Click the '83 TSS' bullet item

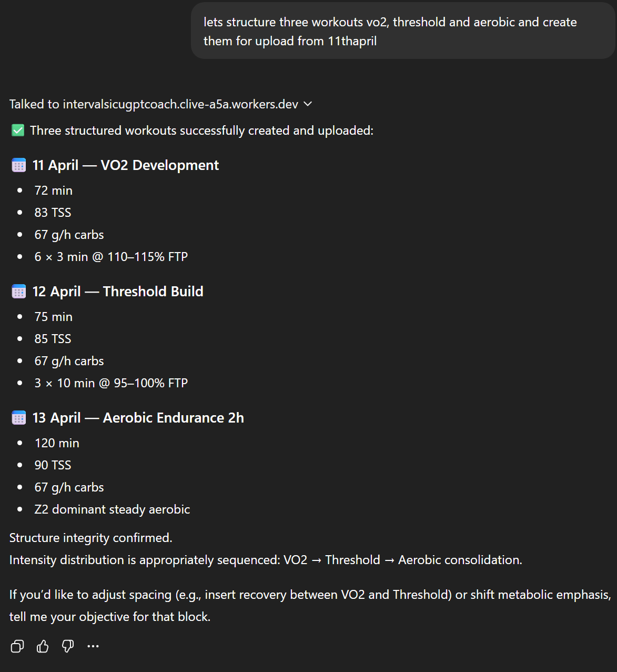pos(53,213)
